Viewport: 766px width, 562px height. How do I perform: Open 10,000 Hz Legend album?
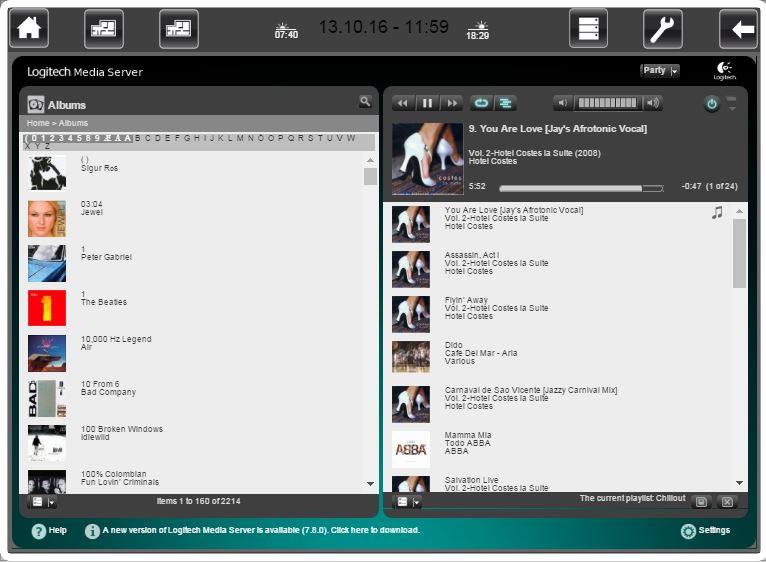(x=116, y=339)
